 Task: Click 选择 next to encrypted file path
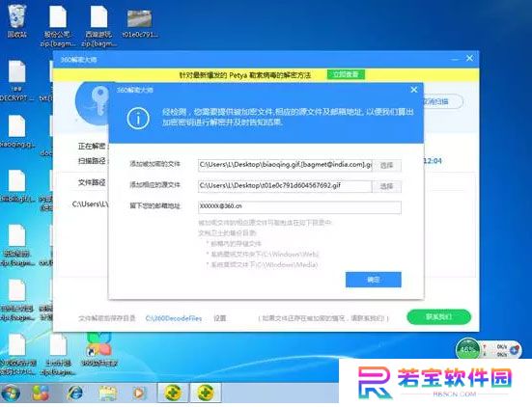[x=387, y=165]
